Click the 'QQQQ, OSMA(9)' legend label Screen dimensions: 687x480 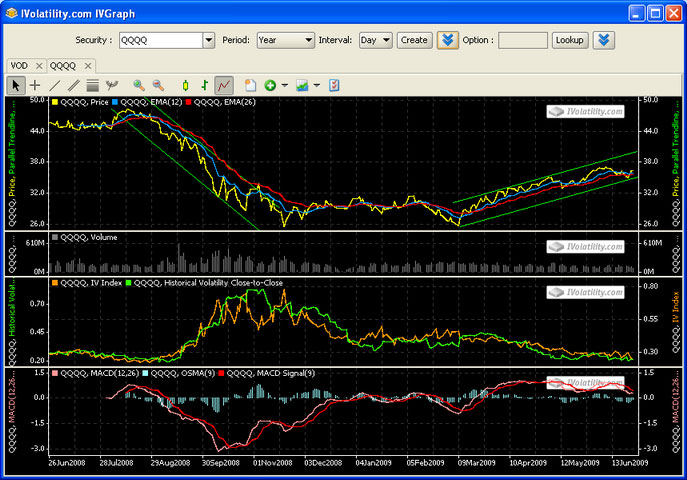point(183,373)
